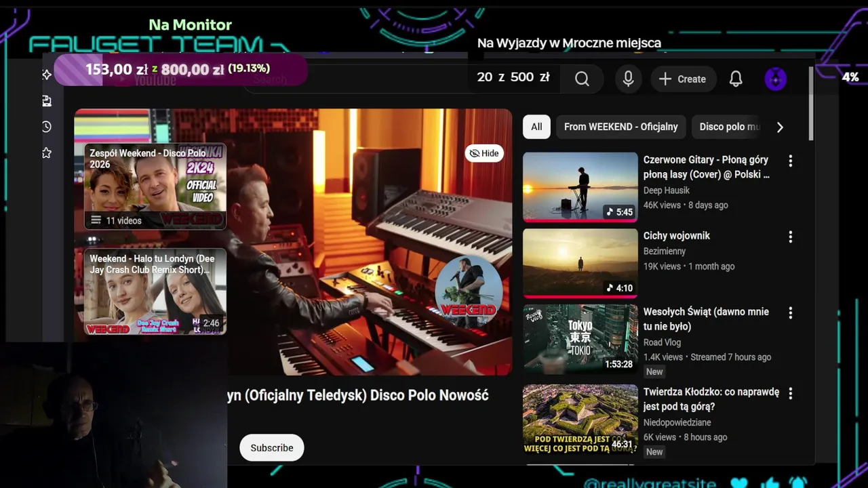
Task: Click the 20 z 500 zł goal text
Action: pos(513,77)
